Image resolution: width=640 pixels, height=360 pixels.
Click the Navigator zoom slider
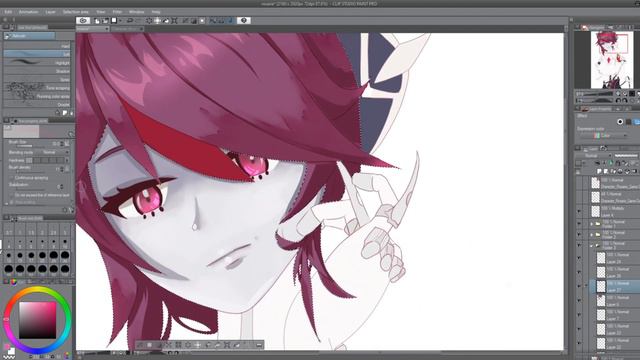597,94
